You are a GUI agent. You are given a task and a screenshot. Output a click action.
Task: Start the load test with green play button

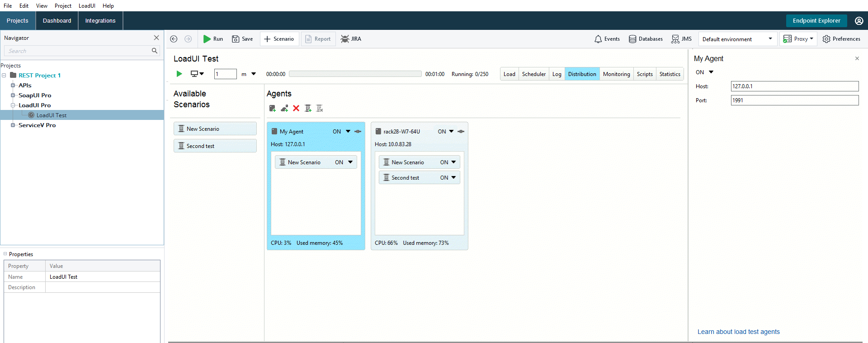(179, 74)
